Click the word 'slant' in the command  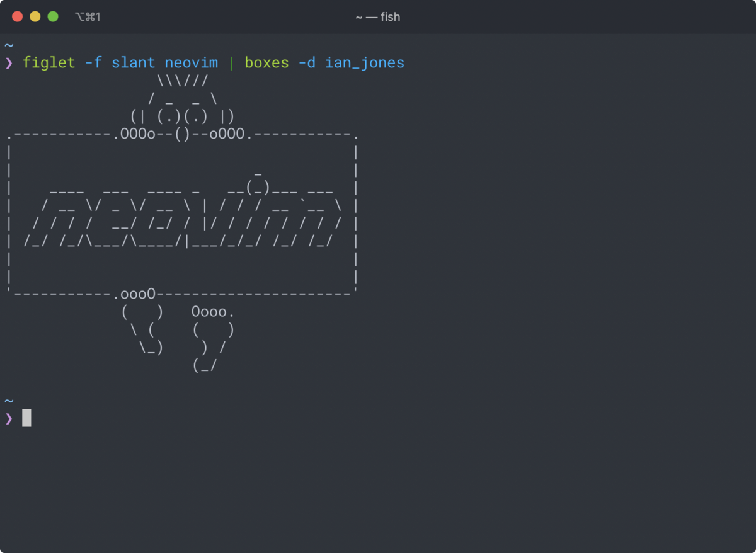(134, 63)
